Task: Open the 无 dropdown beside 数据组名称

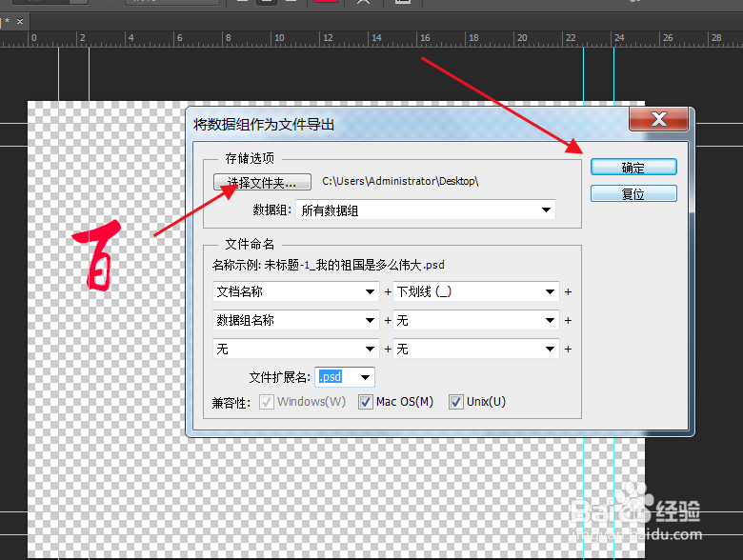Action: point(476,320)
